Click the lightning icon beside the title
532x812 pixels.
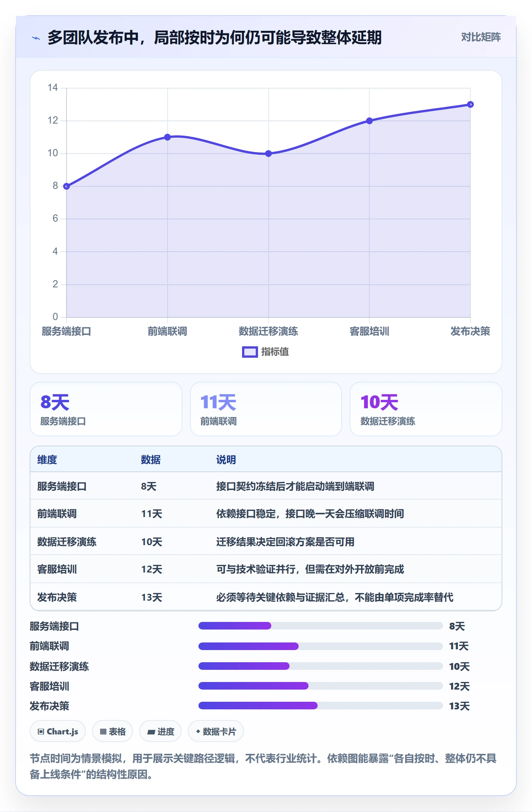coord(36,38)
